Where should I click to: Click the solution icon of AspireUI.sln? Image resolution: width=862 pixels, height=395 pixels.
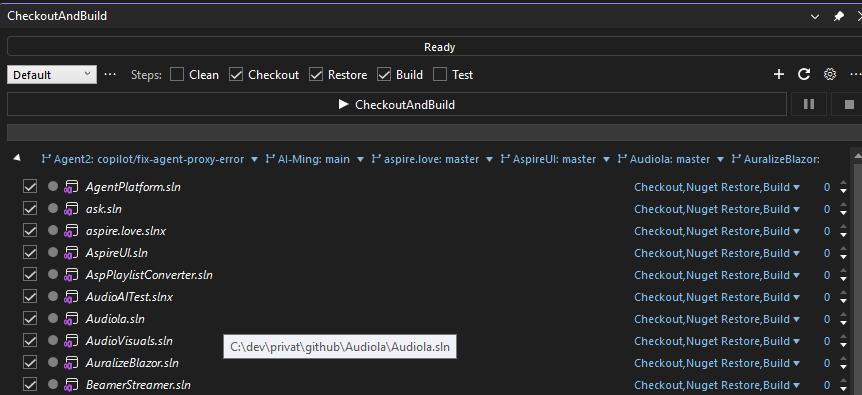(x=71, y=253)
